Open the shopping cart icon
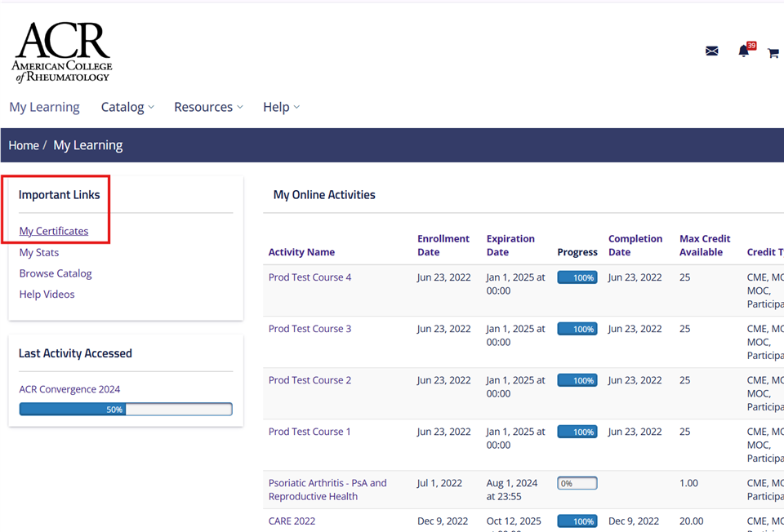The image size is (784, 532). pyautogui.click(x=773, y=53)
